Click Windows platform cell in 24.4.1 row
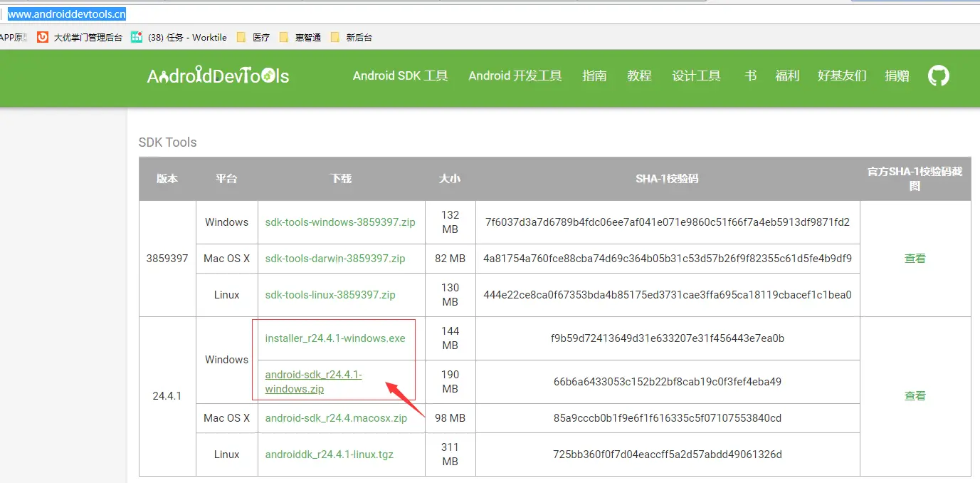980x483 pixels. 226,360
